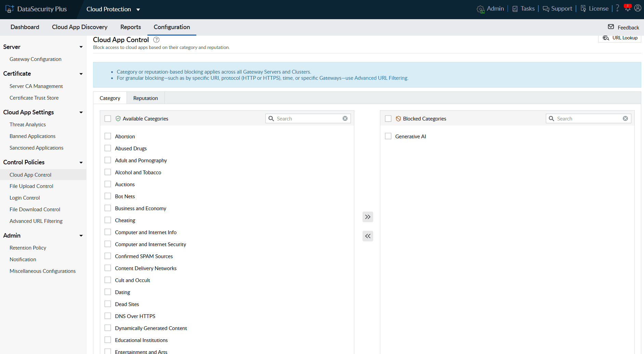Focus the Blocked Categories search box
644x354 pixels.
point(588,118)
